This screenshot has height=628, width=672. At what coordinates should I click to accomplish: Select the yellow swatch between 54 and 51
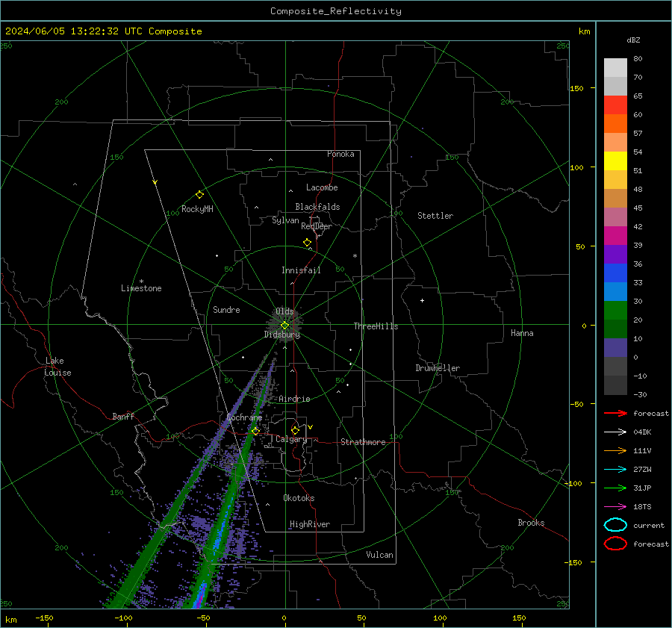615,161
